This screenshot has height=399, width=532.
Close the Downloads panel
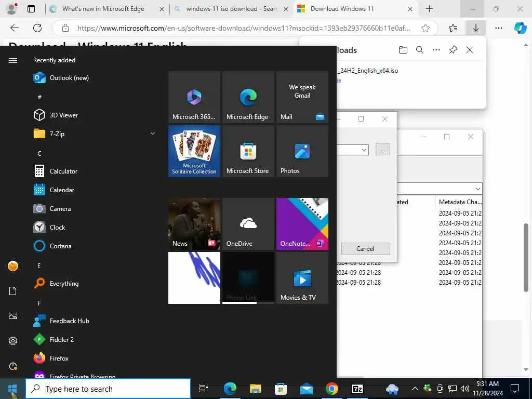[x=470, y=50]
